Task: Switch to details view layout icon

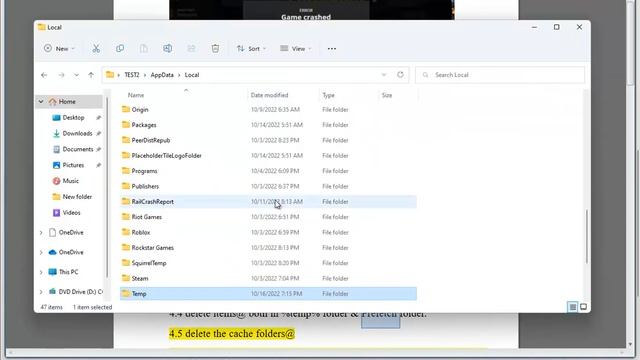Action: [x=573, y=307]
